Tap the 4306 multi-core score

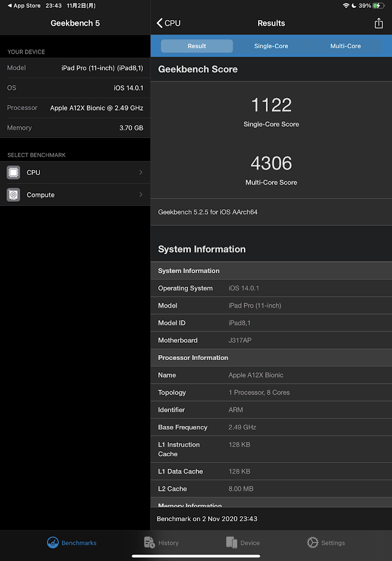coord(271,163)
